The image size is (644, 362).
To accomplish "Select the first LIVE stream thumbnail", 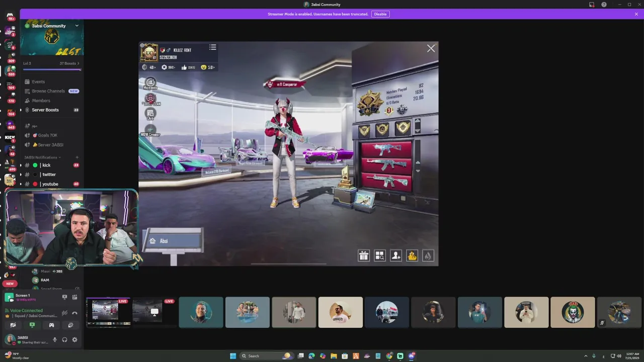I will coord(108,312).
